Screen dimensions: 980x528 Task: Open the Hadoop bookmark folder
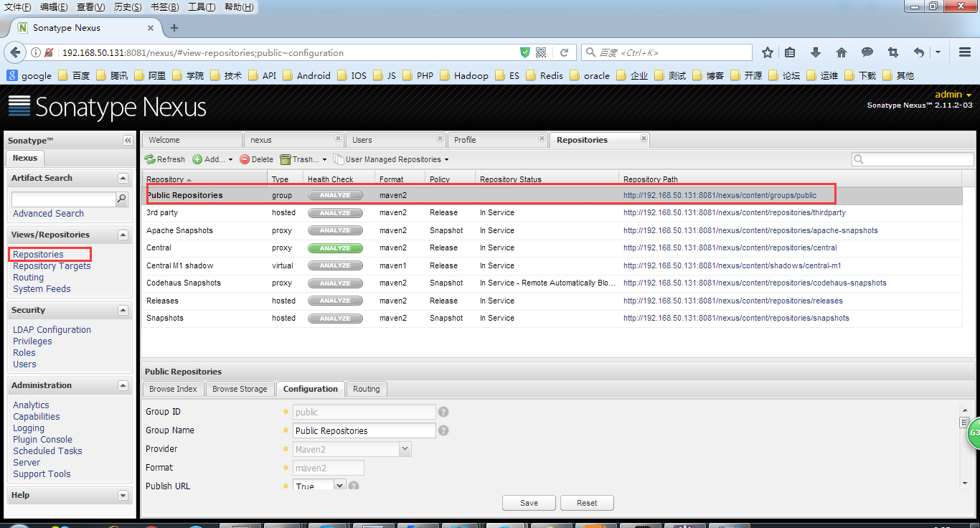[464, 75]
